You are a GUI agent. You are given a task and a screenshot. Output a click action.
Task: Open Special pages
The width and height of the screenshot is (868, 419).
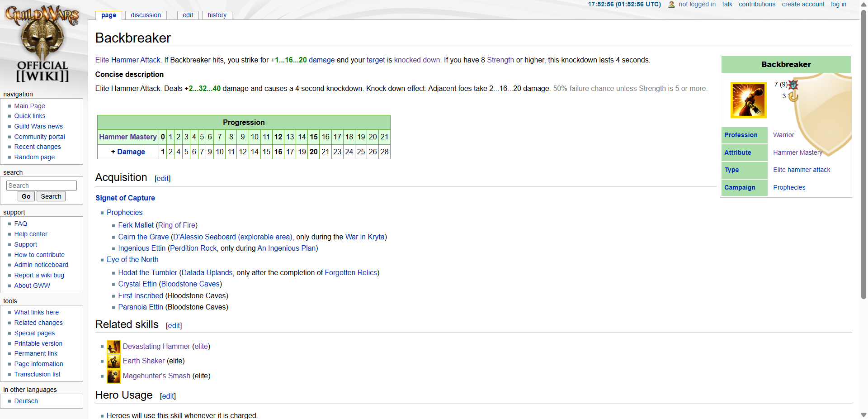(x=34, y=333)
